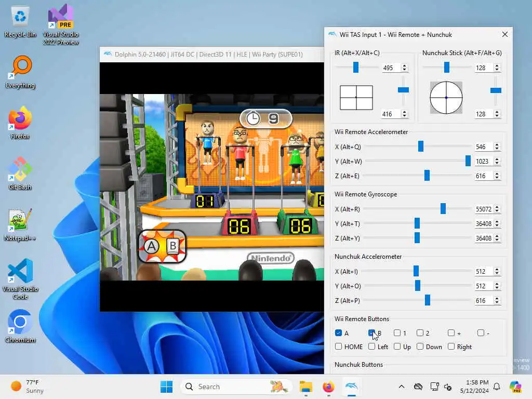Click the IR Y value field 416

click(x=391, y=114)
